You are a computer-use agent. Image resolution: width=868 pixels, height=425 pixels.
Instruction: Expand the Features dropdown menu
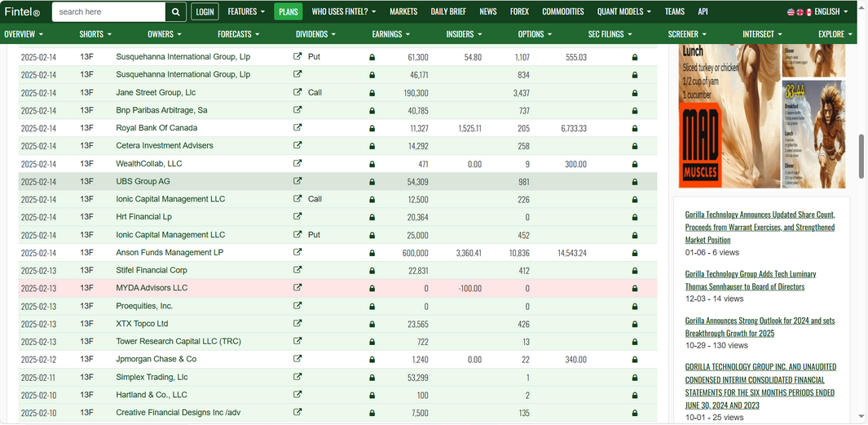(x=245, y=12)
